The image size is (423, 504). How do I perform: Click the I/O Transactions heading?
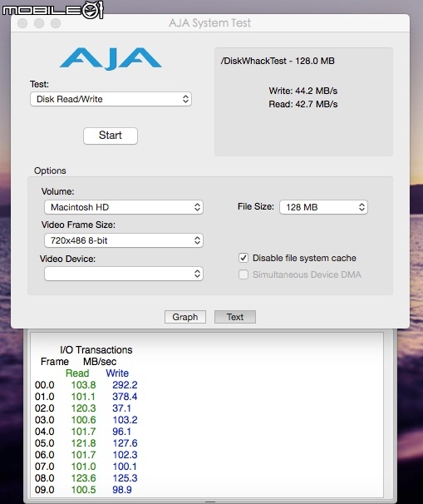pyautogui.click(x=96, y=349)
